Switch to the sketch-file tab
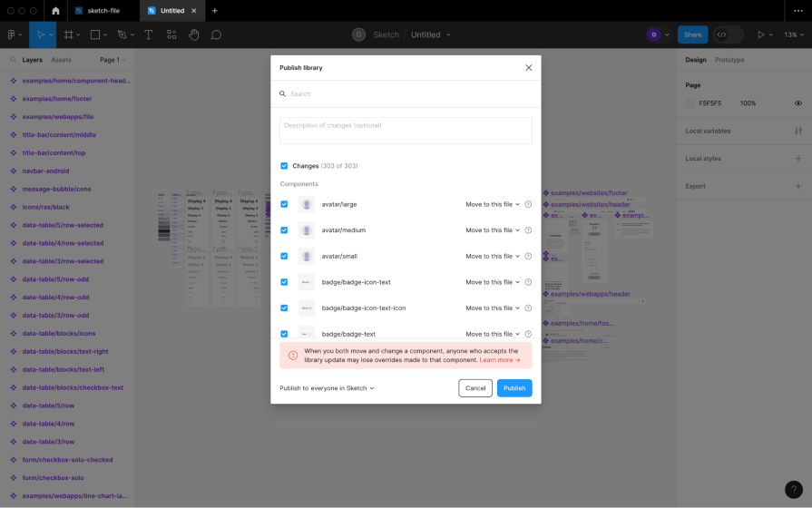The height and width of the screenshot is (508, 812). [103, 11]
